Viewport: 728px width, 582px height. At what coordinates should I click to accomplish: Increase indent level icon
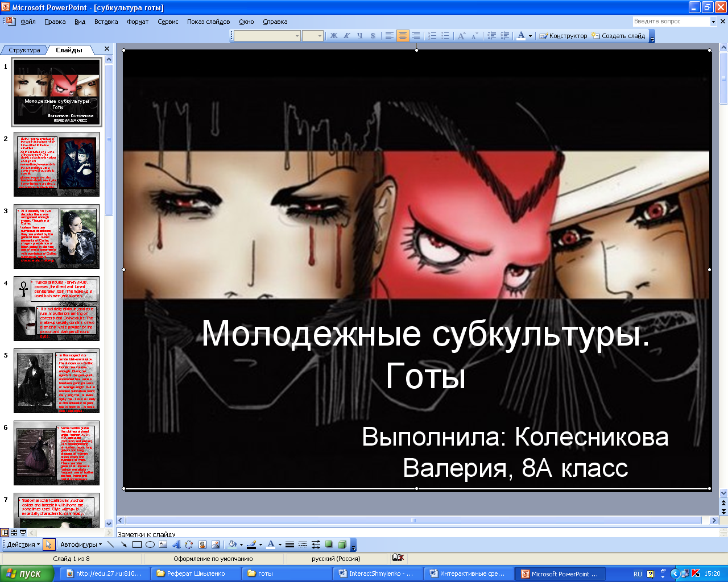(505, 36)
